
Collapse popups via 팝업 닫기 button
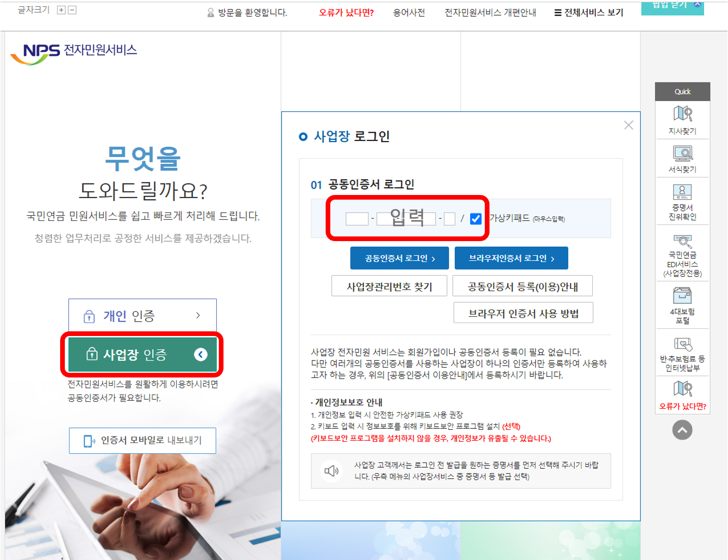click(672, 6)
